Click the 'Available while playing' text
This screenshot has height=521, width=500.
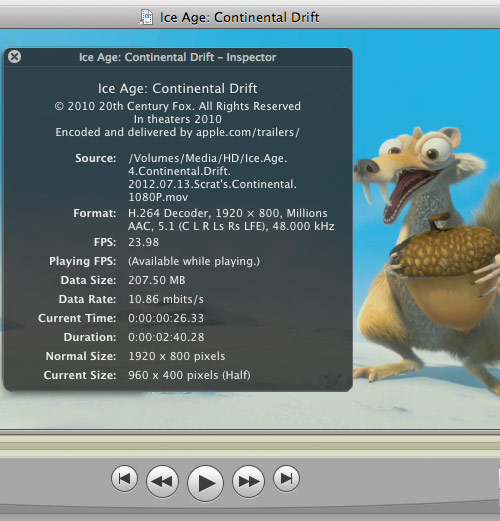[194, 261]
